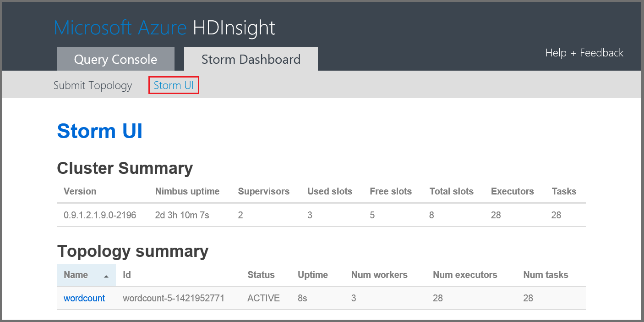The image size is (644, 322).
Task: Sort topology table by Status column
Action: (x=261, y=275)
